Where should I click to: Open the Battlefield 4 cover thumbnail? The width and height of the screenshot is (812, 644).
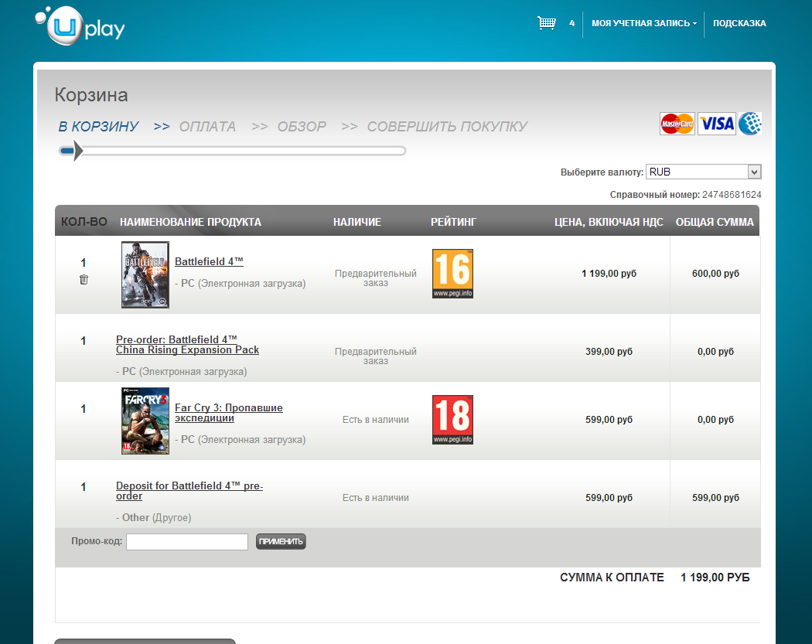pos(145,274)
